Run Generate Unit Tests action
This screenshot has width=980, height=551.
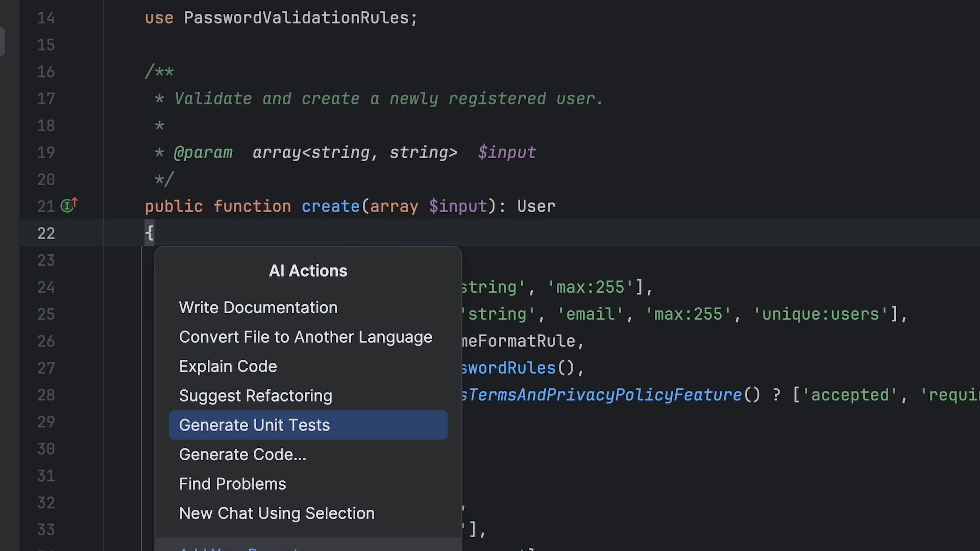pos(254,425)
